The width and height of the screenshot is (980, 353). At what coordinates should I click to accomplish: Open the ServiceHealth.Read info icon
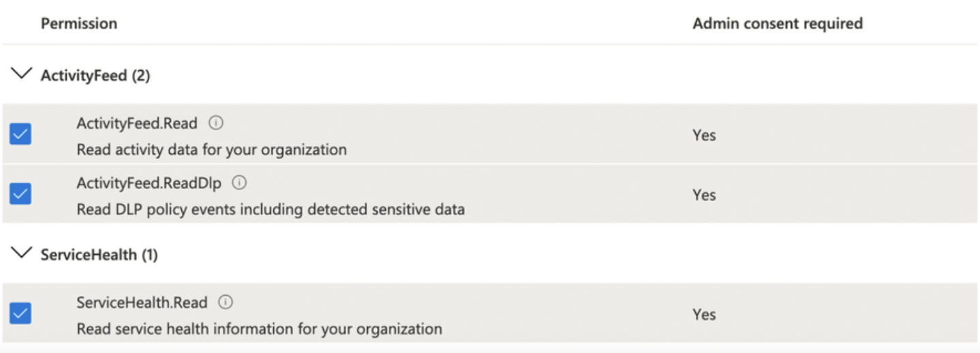226,302
